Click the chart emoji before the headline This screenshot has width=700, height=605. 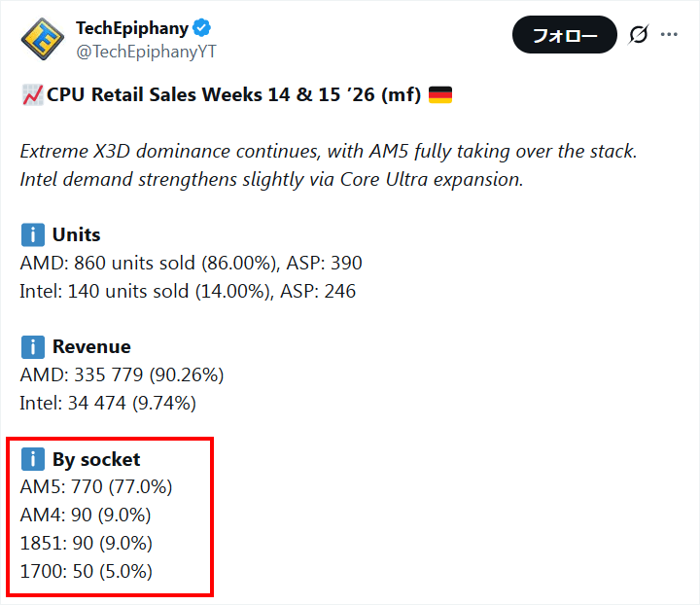(31, 95)
